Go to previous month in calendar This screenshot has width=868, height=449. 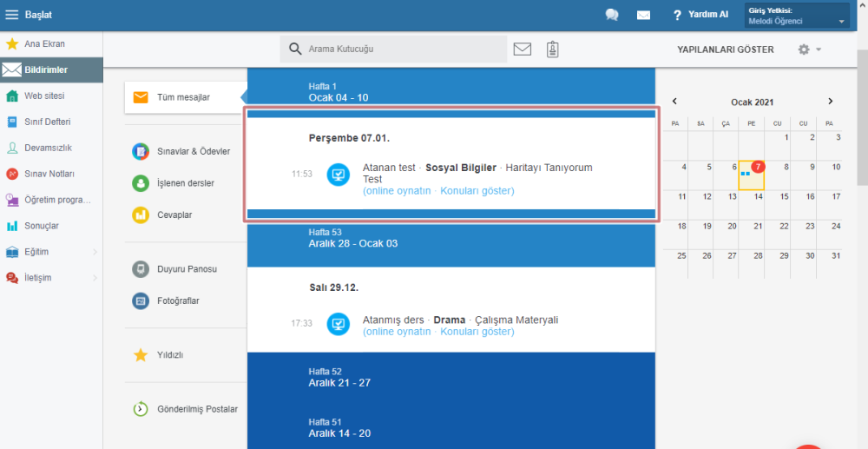[674, 102]
